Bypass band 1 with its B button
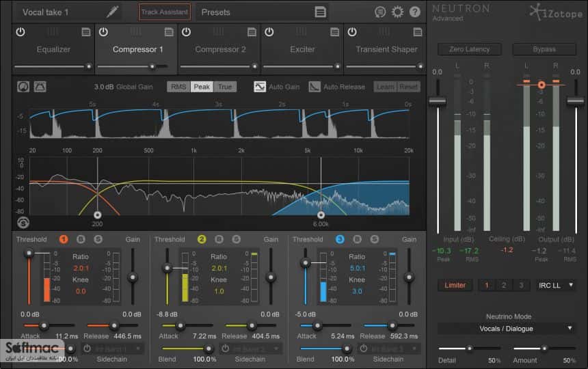This screenshot has width=588, height=369. point(81,239)
